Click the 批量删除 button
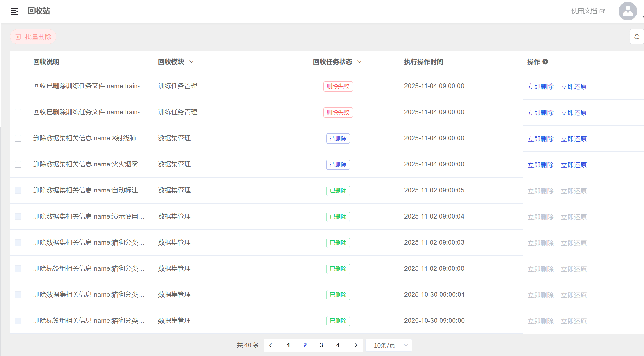This screenshot has height=356, width=644. click(x=33, y=37)
